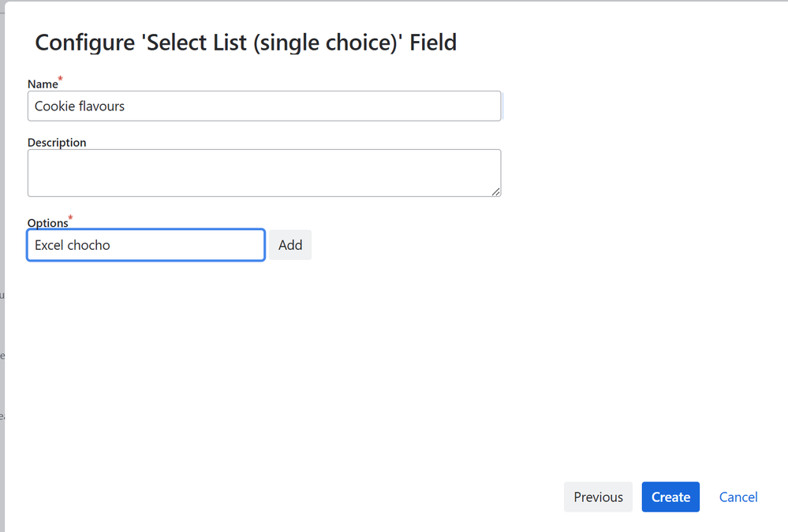Click the Description box resize handle
Image resolution: width=788 pixels, height=532 pixels.
pyautogui.click(x=496, y=192)
